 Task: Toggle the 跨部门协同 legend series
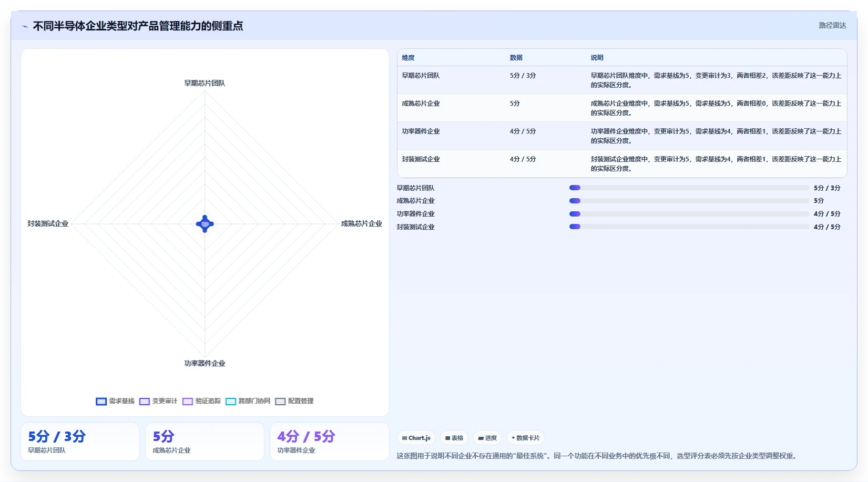point(248,401)
